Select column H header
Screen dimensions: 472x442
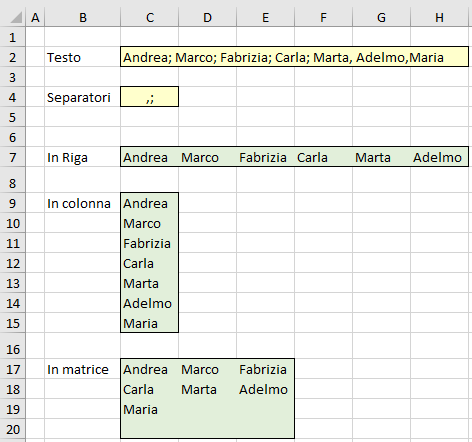pyautogui.click(x=439, y=17)
